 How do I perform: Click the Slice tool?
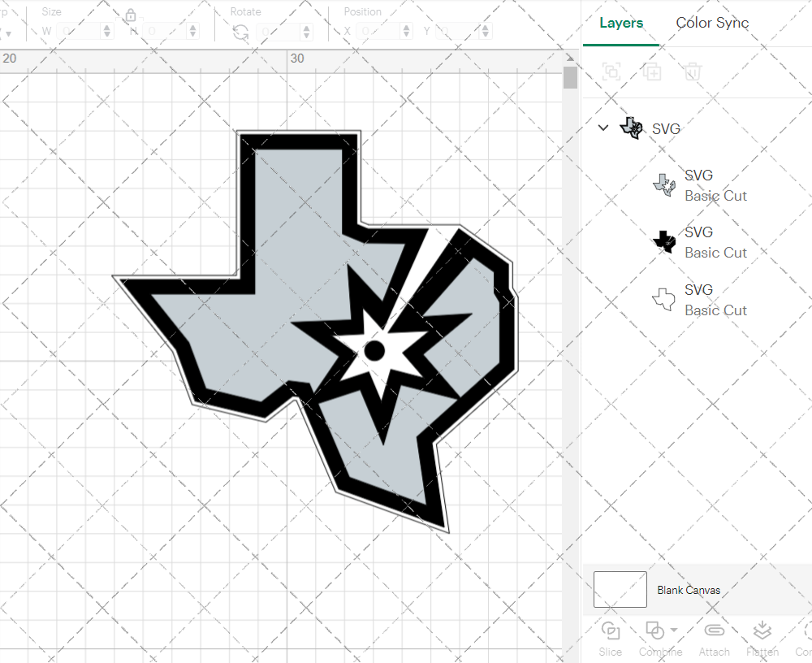[610, 638]
